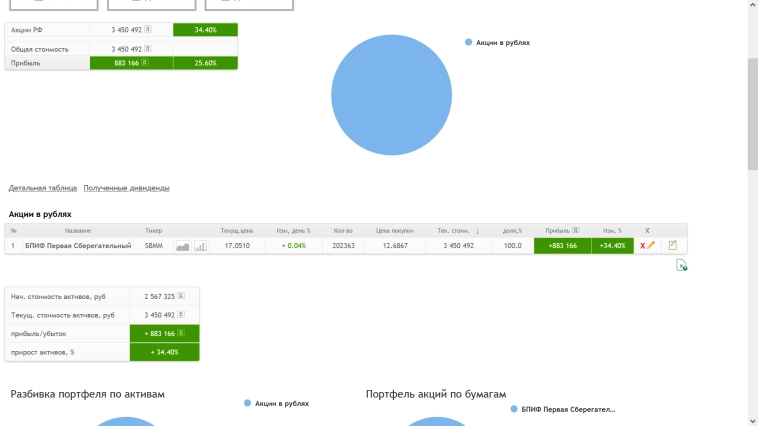Click ruble icon next to Прибыль header

576,231
